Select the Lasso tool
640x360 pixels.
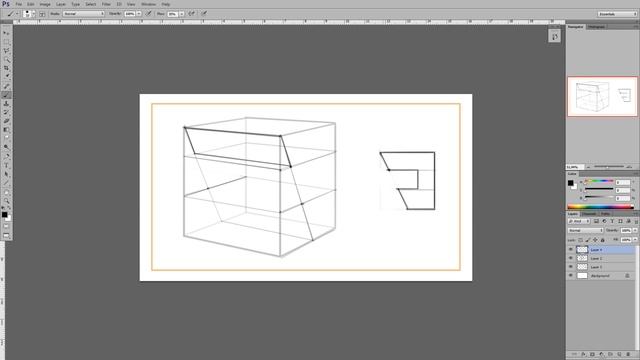(x=6, y=51)
